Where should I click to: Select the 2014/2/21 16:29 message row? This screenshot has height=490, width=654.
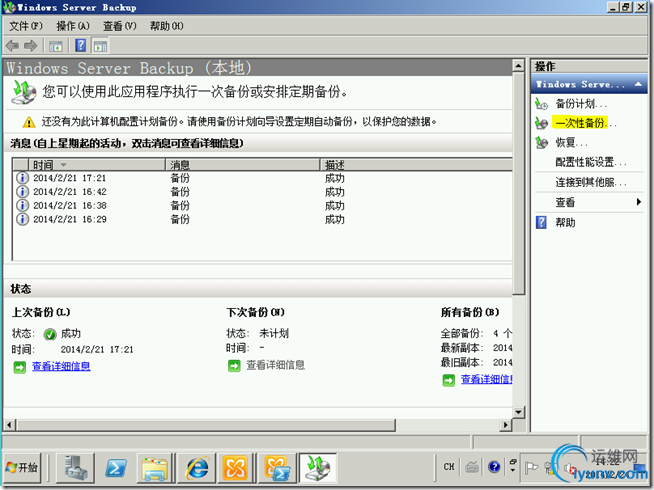(x=264, y=219)
